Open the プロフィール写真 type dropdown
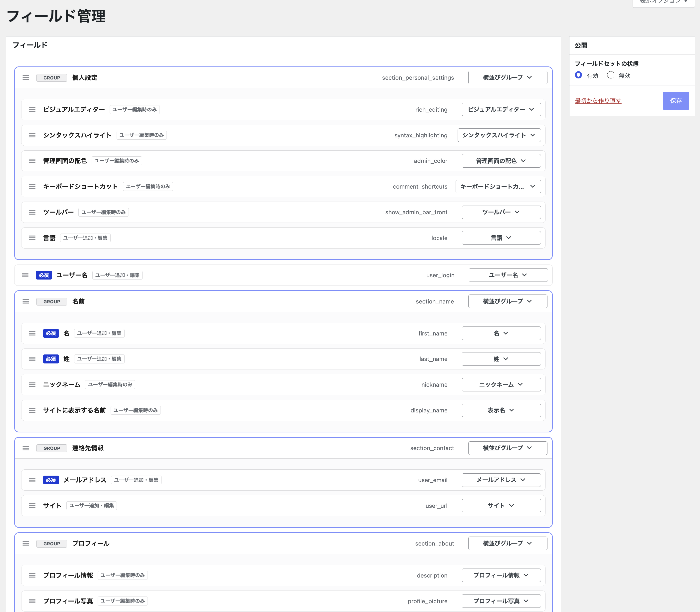This screenshot has width=700, height=612. 501,601
